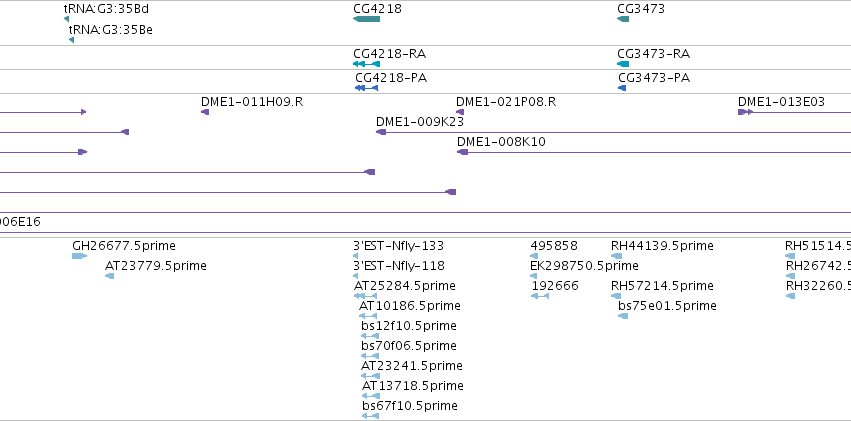The width and height of the screenshot is (851, 421).
Task: Click the AT13718.5prime EST glyph
Action: (371, 396)
